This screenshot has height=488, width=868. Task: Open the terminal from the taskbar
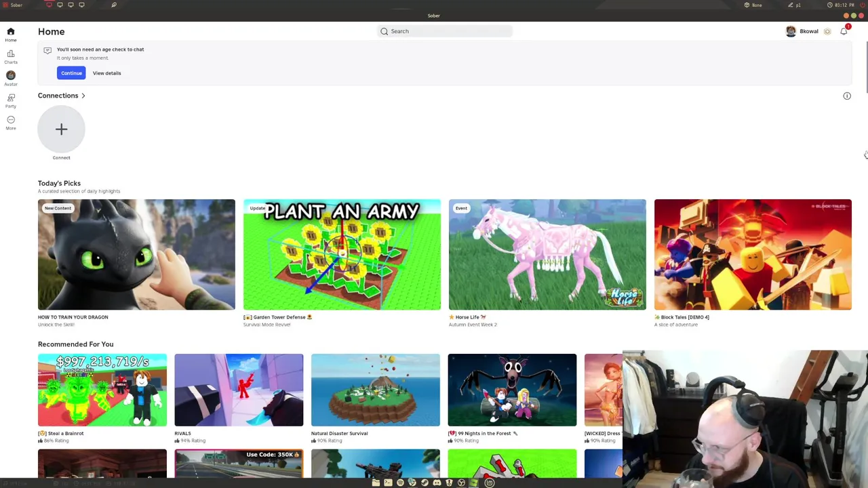388,483
